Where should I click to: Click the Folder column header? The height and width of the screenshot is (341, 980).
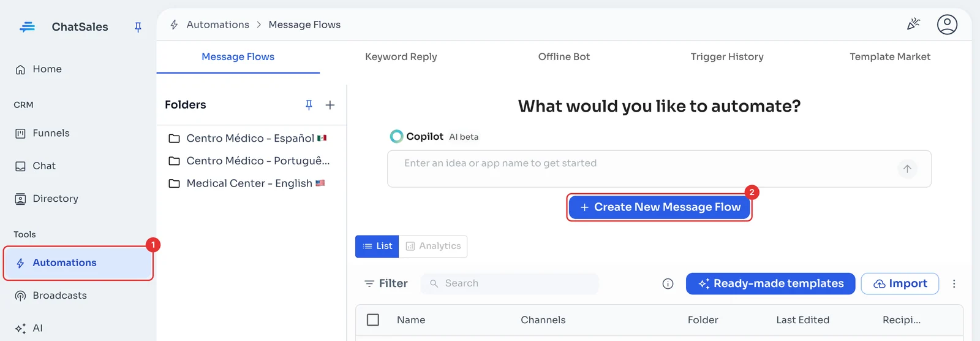click(x=703, y=320)
